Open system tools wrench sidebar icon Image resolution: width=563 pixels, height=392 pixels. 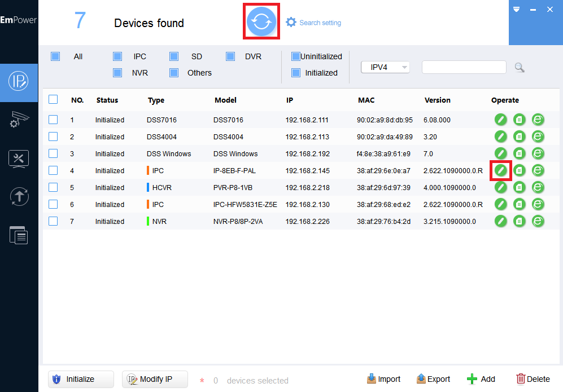pos(19,159)
